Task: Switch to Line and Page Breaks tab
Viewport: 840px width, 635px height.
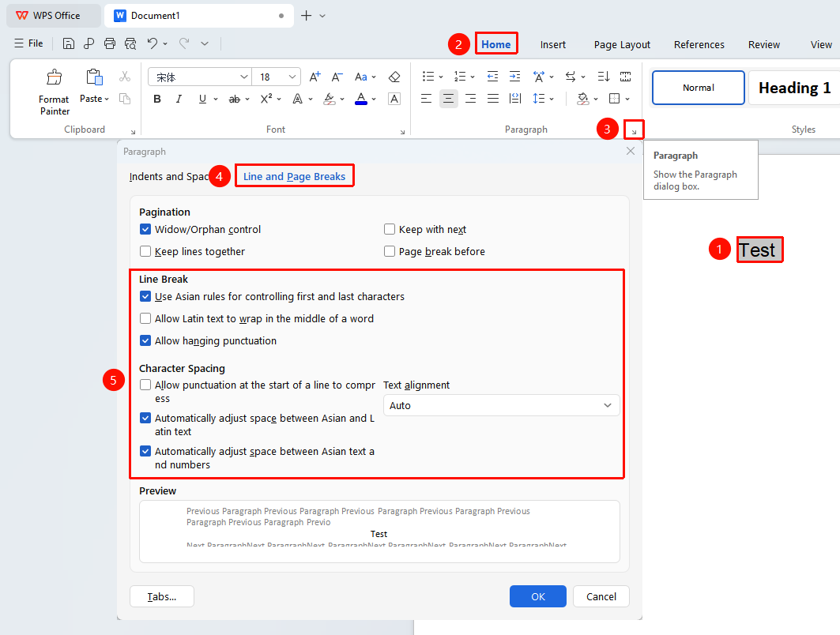Action: coord(294,176)
